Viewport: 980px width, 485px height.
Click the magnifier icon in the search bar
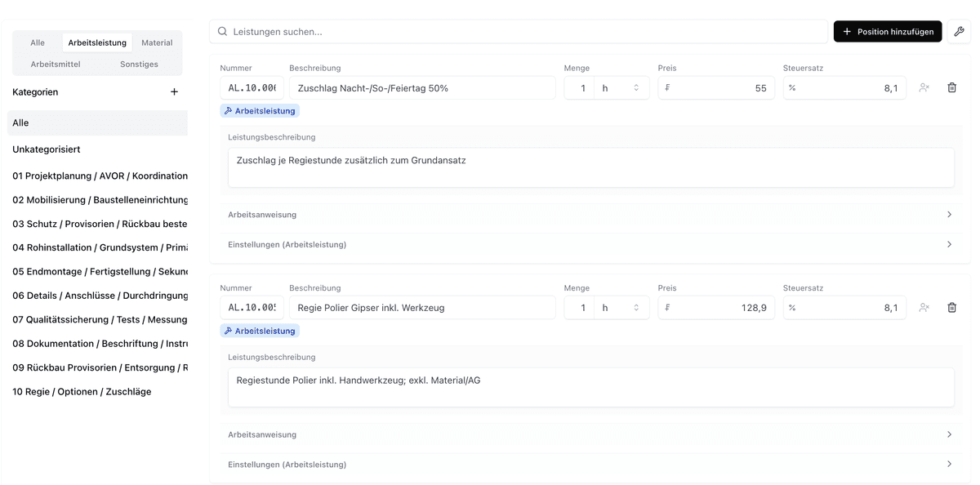222,32
